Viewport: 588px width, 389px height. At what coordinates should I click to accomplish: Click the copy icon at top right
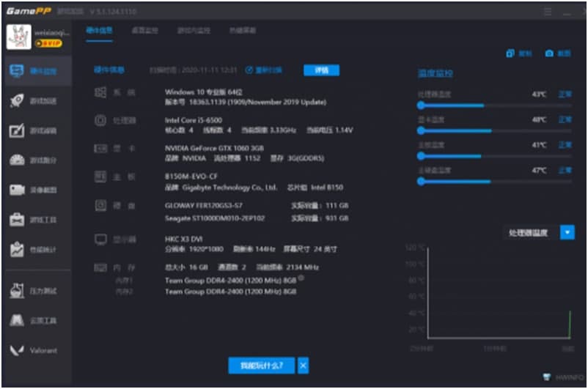point(510,53)
